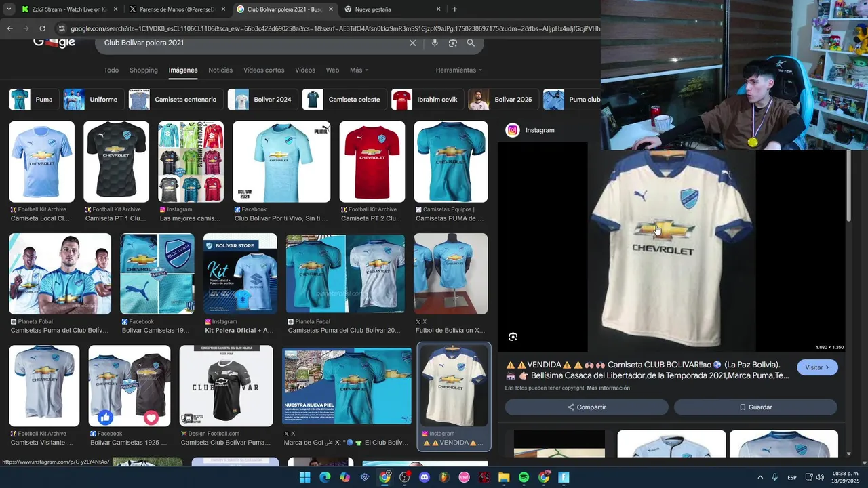This screenshot has height=488, width=868.
Task: Open File Explorer from the taskbar
Action: [504, 477]
